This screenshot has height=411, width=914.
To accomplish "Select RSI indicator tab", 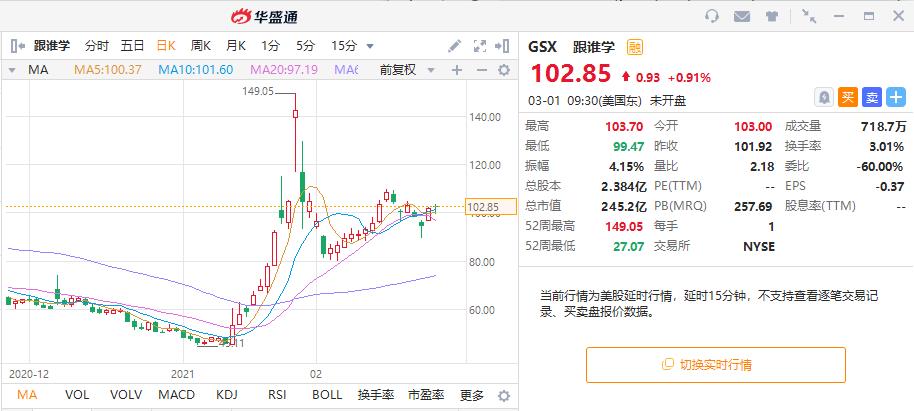I will (x=277, y=395).
